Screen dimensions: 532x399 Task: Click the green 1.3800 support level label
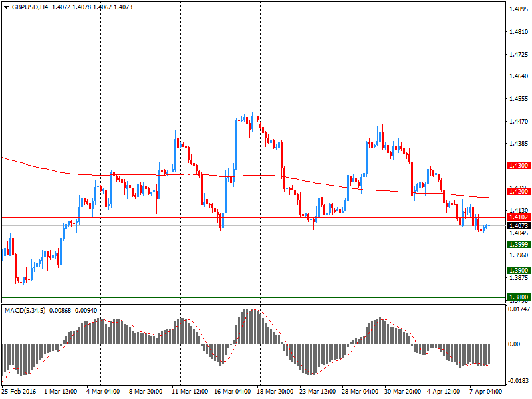[519, 297]
